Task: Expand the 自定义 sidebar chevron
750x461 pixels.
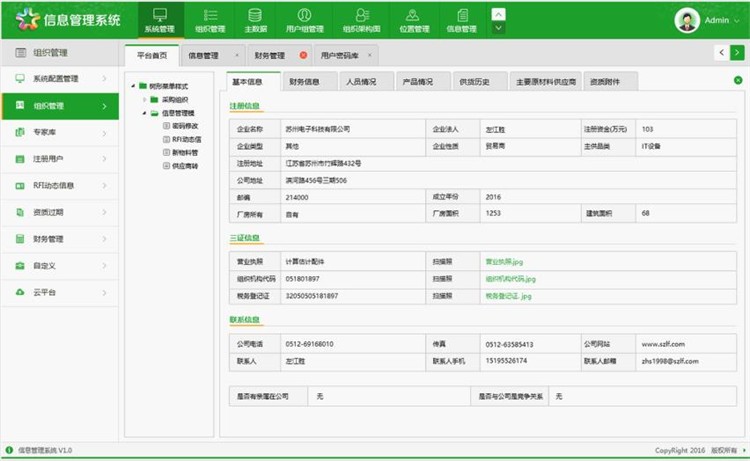Action: coord(104,266)
